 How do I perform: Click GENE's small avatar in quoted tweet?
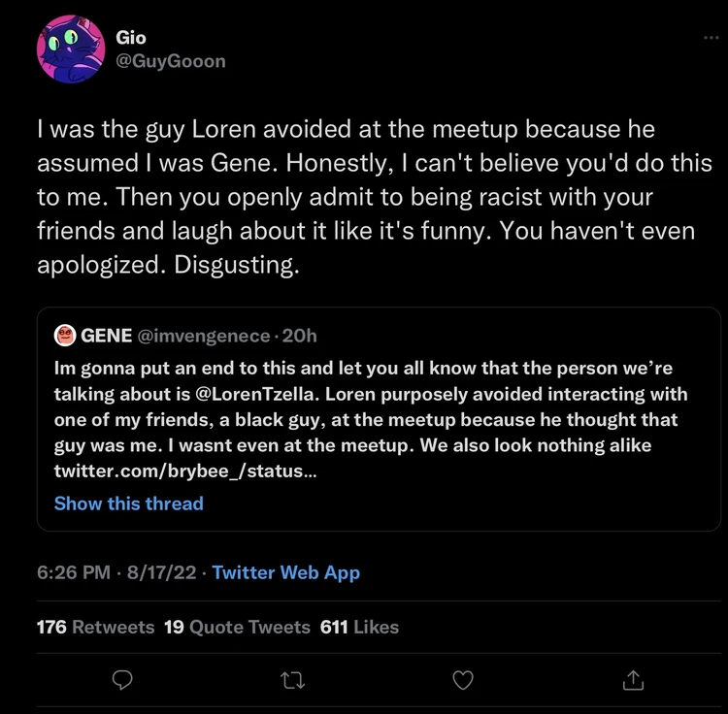[65, 336]
